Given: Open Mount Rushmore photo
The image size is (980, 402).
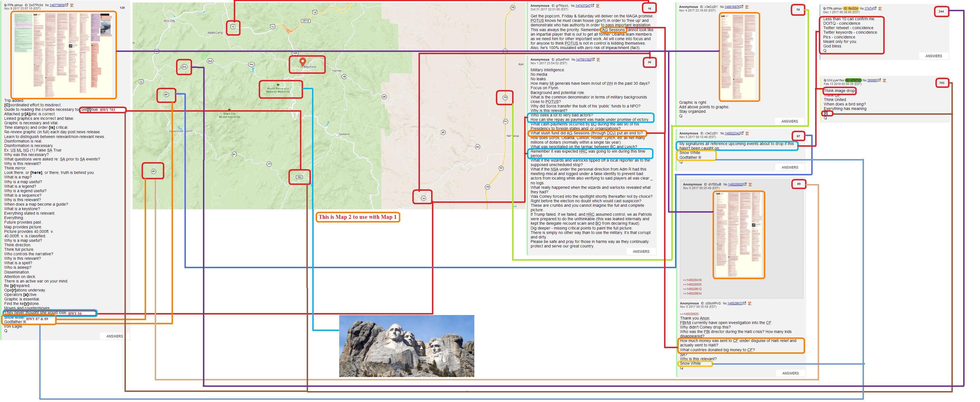Looking at the screenshot, I should coord(406,346).
